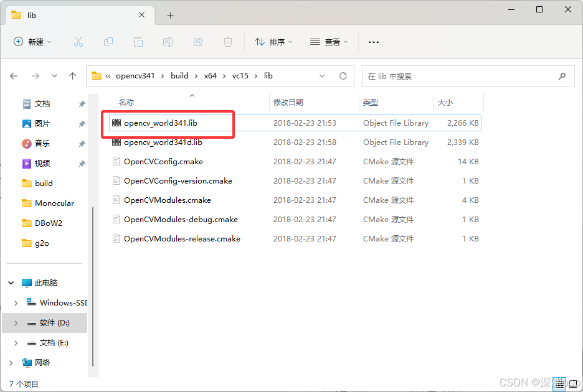
Task: Expand the 网络 tree node
Action: coord(11,363)
